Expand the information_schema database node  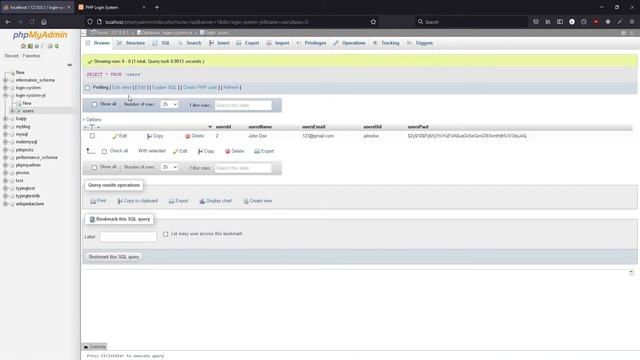[5, 80]
